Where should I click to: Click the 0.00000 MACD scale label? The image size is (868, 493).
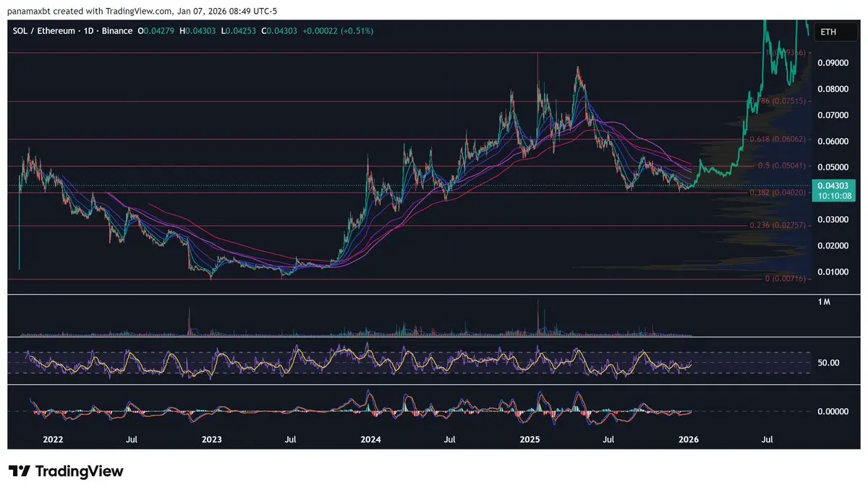(x=833, y=411)
